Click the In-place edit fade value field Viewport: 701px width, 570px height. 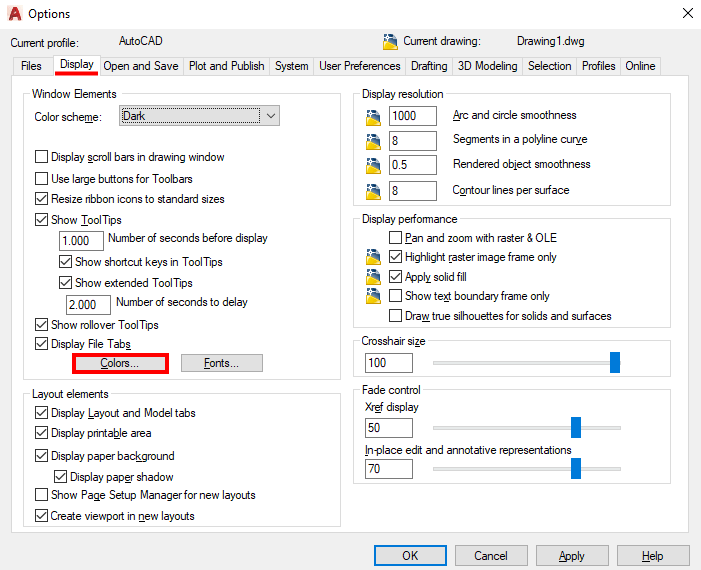tap(389, 469)
